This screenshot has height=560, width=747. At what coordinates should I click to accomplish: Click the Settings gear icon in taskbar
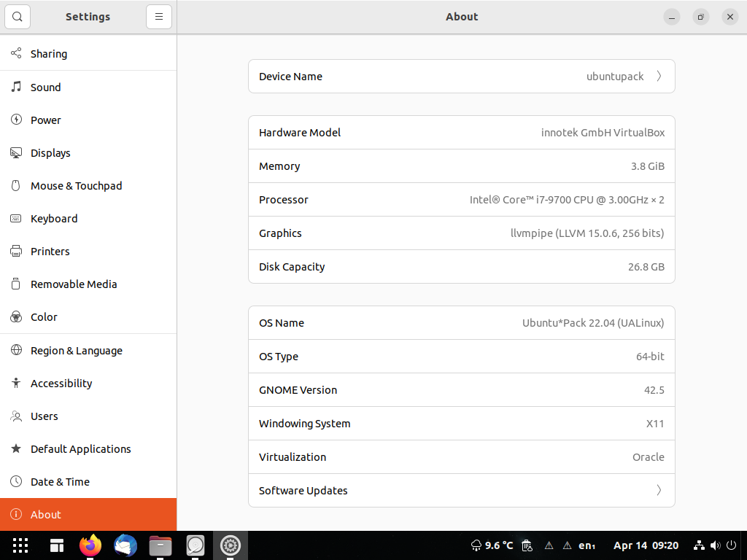pyautogui.click(x=230, y=545)
